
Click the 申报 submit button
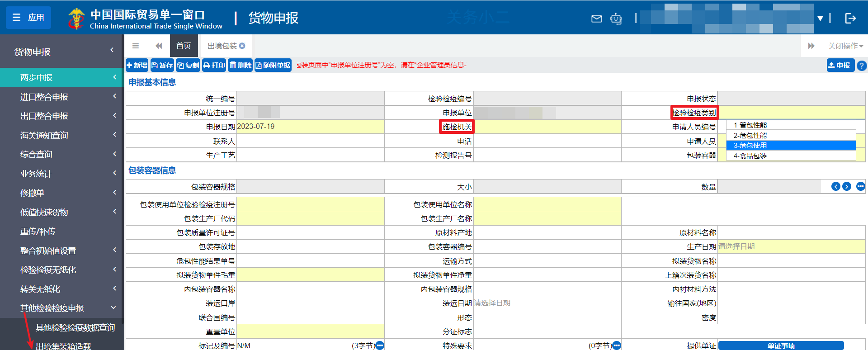(840, 66)
